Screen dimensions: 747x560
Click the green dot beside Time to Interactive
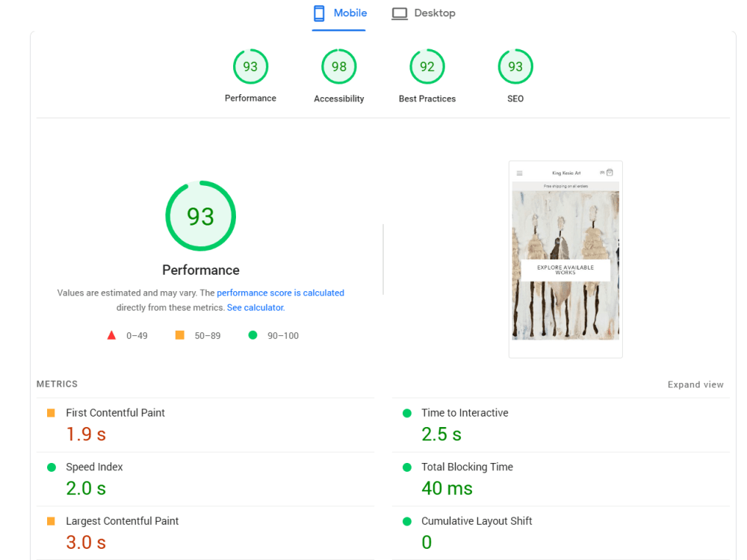(x=406, y=412)
